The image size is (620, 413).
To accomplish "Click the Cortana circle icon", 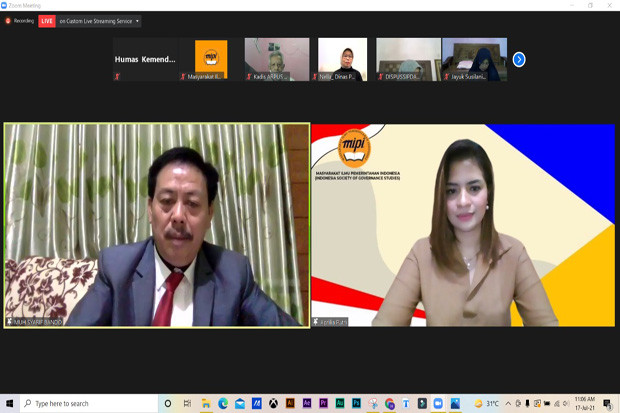I will 168,404.
